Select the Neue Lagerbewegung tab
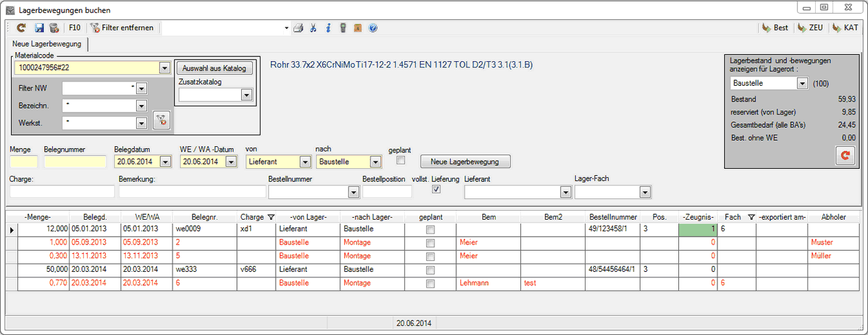The image size is (868, 335). [48, 44]
